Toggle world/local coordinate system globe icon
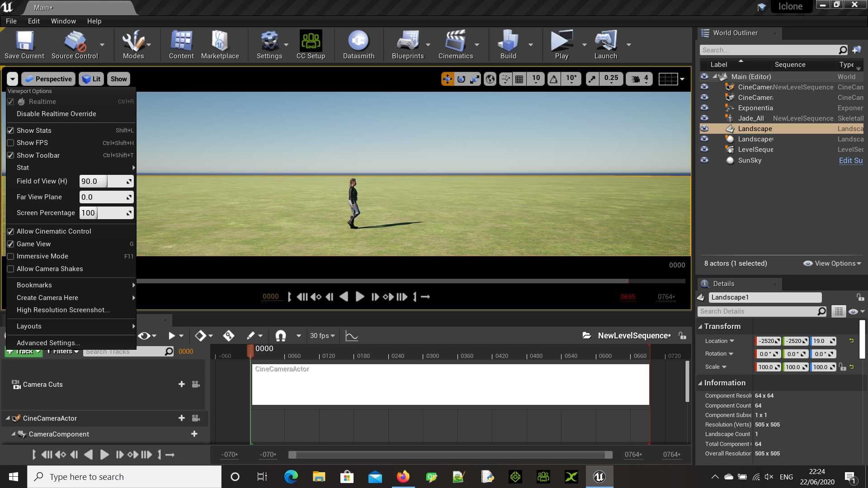The width and height of the screenshot is (868, 488). click(x=490, y=79)
